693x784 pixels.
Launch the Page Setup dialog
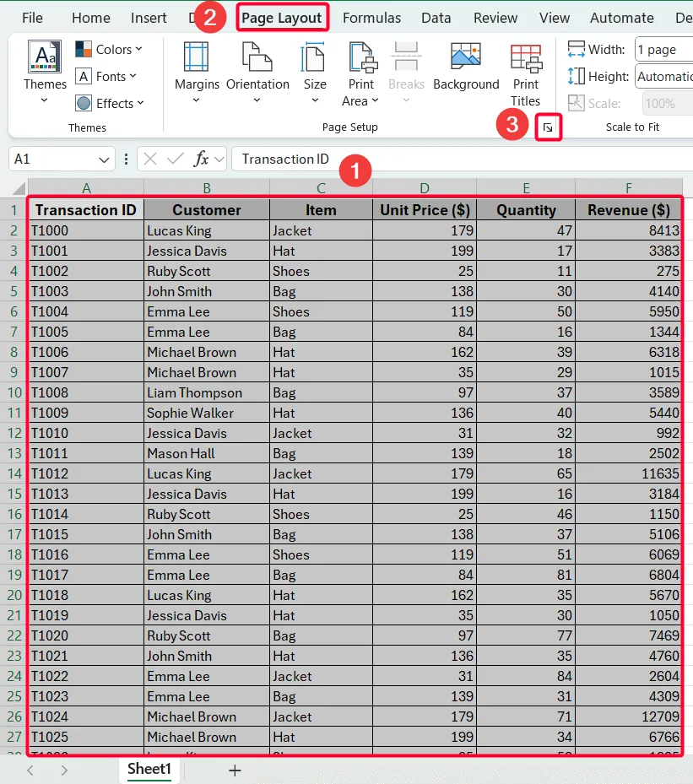coord(548,127)
